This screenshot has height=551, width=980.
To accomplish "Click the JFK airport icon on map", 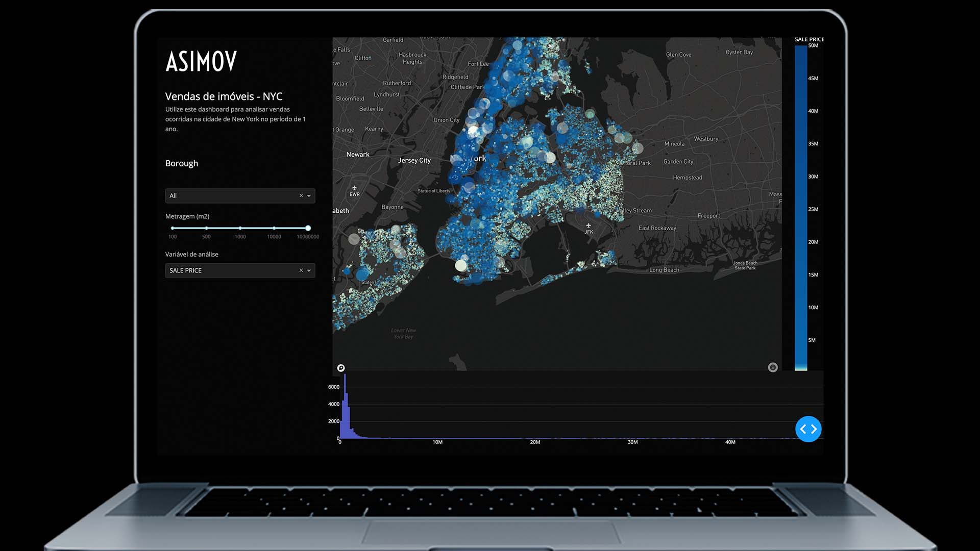I will coord(589,226).
